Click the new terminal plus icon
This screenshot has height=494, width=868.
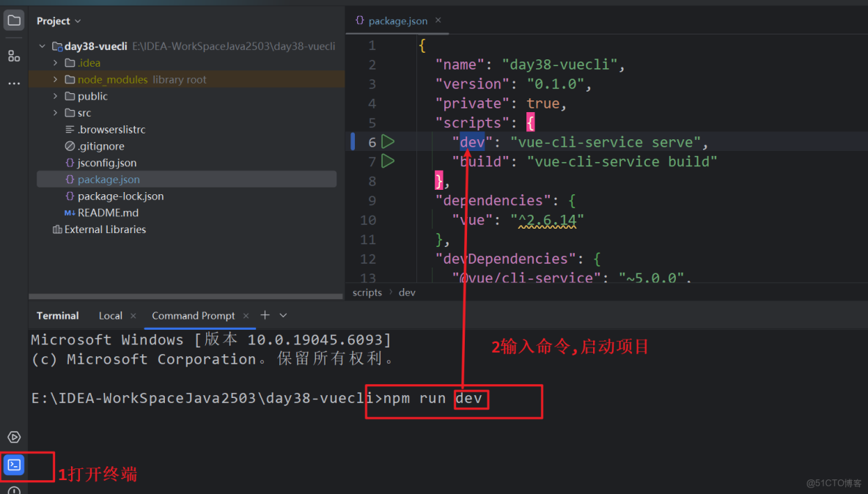pos(265,315)
